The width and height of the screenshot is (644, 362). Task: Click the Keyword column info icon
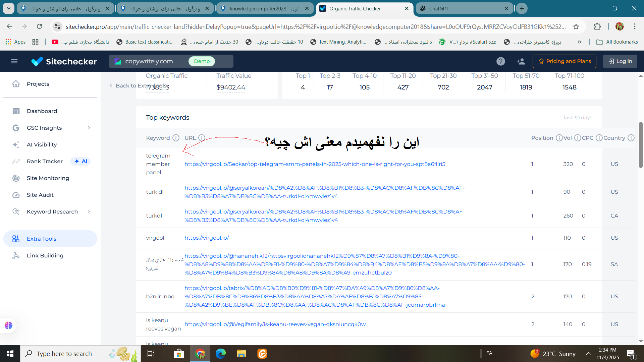(x=176, y=138)
